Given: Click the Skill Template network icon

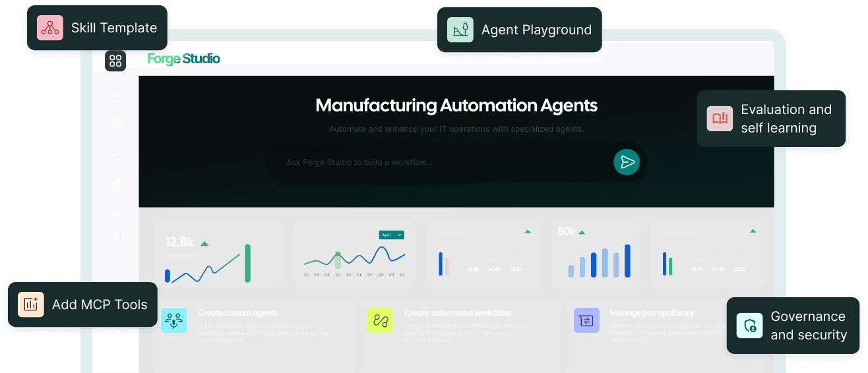Looking at the screenshot, I should pyautogui.click(x=49, y=28).
